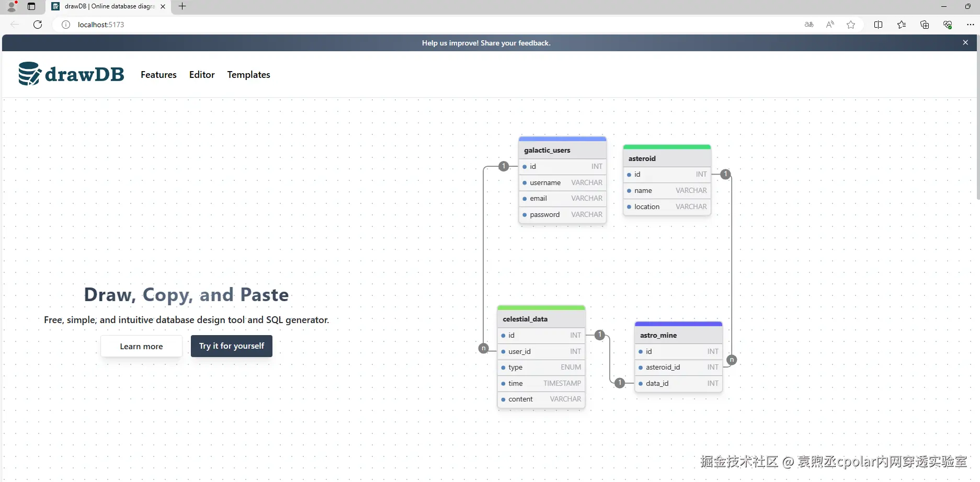The image size is (980, 482).
Task: Click the asteroid_id field in astro_mine
Action: [x=678, y=368]
